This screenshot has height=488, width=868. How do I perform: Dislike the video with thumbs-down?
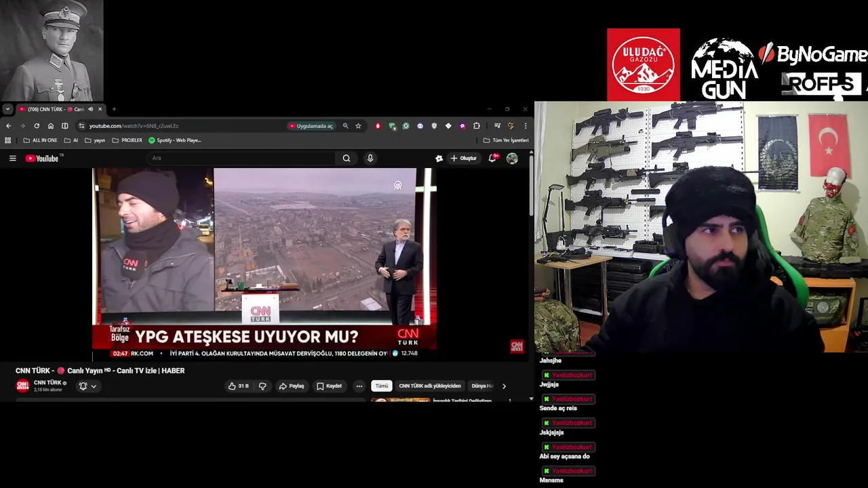(262, 386)
